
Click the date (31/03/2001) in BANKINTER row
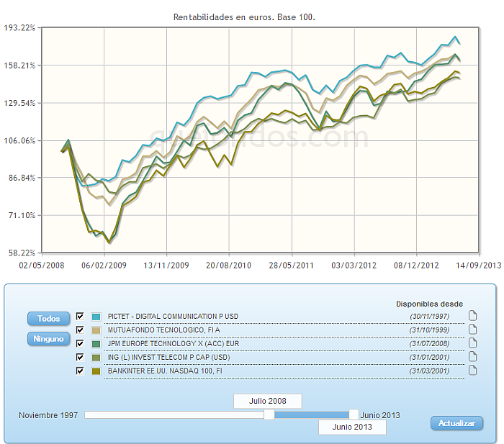(429, 371)
